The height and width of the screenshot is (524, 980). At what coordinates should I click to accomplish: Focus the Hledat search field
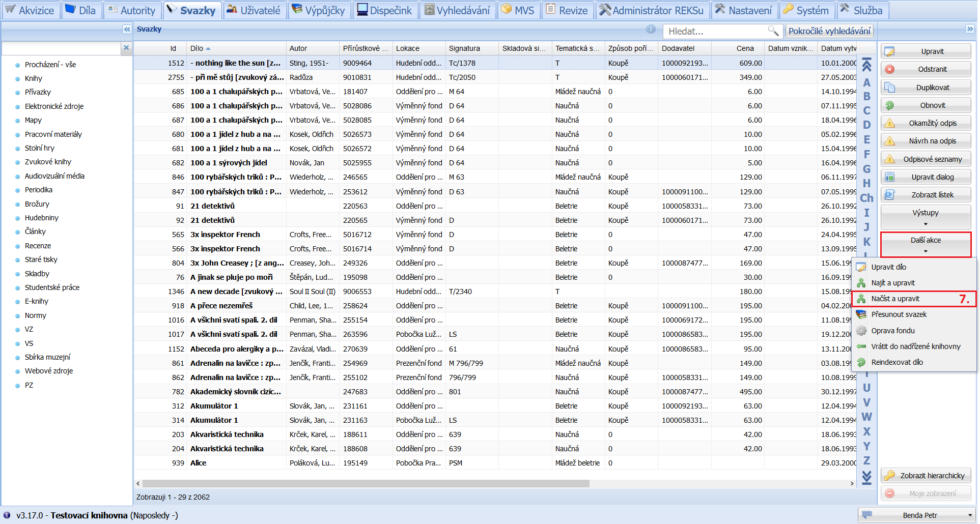click(x=715, y=31)
